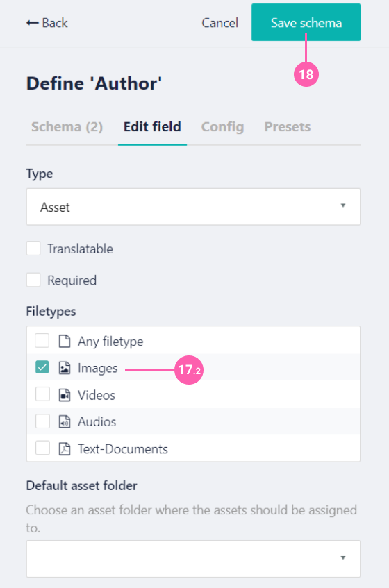Open the Type dropdown showing Asset
The image size is (389, 588).
point(193,207)
